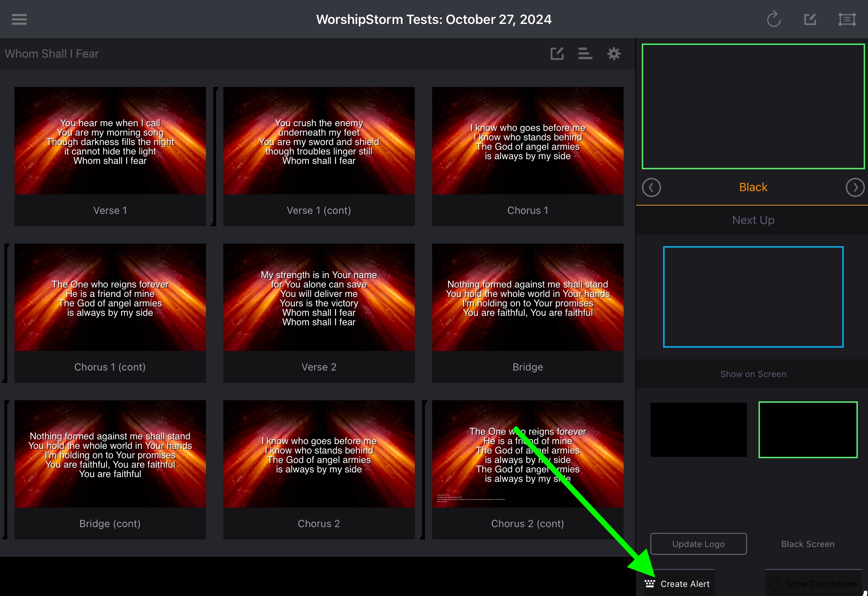868x596 pixels.
Task: Click the Show Countdown clock icon
Action: [x=774, y=584]
